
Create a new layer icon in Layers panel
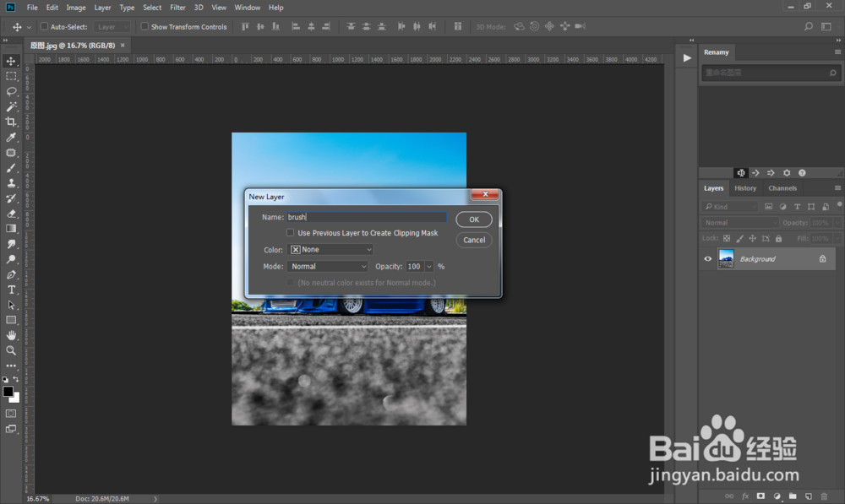click(809, 496)
